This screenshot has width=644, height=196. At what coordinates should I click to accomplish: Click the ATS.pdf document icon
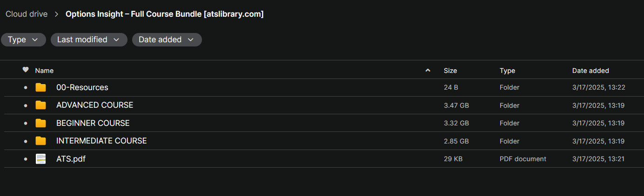click(41, 159)
